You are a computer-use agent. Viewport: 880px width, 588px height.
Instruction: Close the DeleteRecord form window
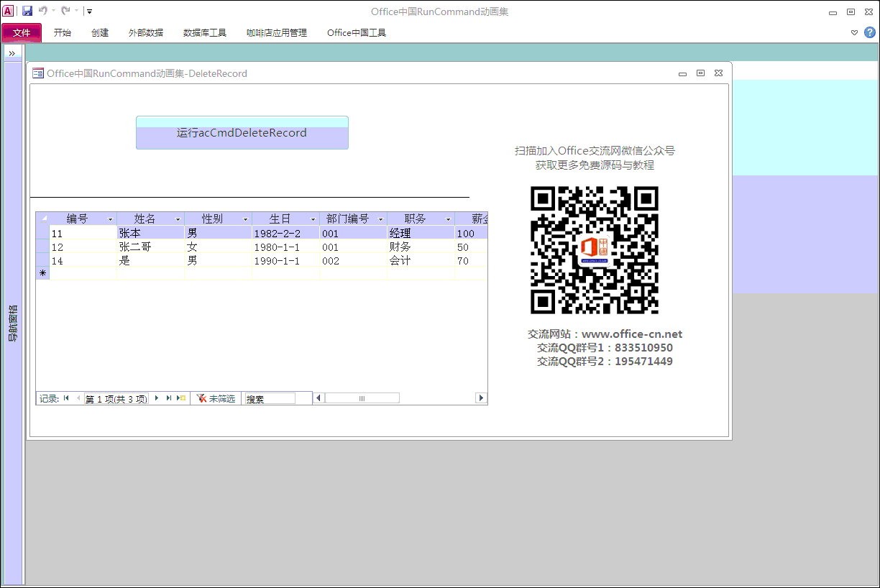718,73
